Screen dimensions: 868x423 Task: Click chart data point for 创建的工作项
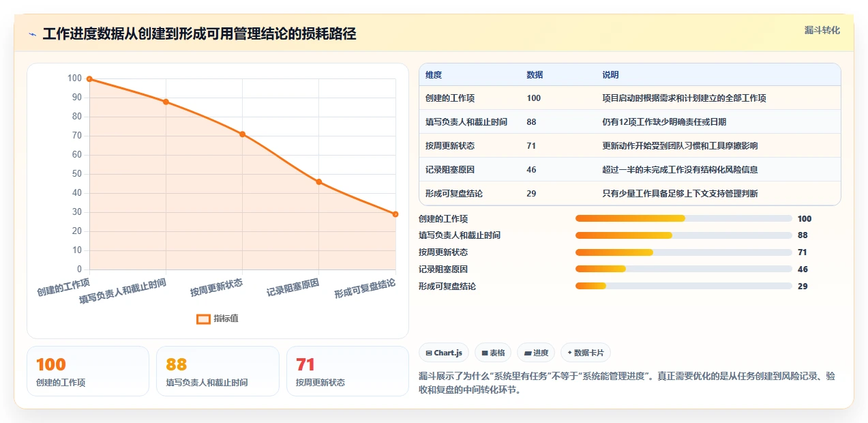[89, 79]
